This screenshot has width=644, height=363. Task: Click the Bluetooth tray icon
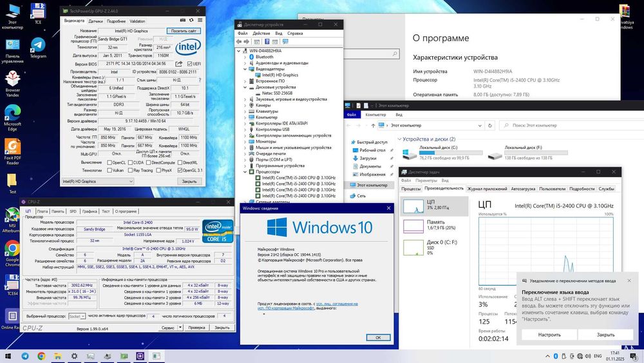556,356
